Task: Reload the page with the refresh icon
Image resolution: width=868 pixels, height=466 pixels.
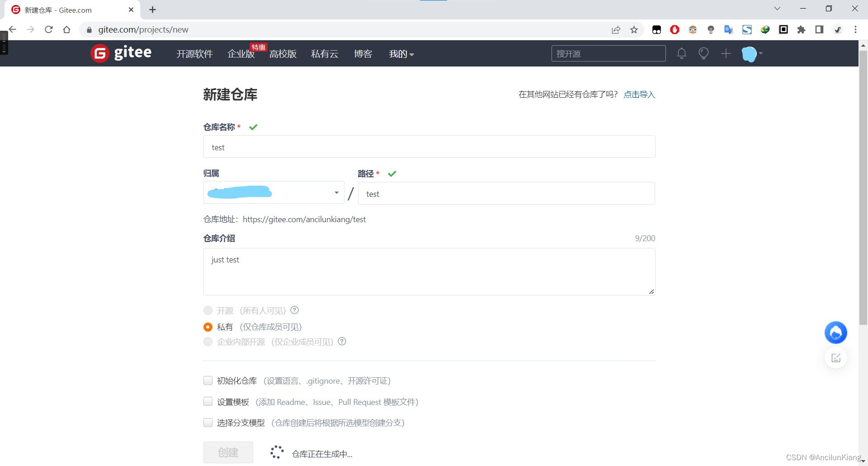Action: (49, 29)
